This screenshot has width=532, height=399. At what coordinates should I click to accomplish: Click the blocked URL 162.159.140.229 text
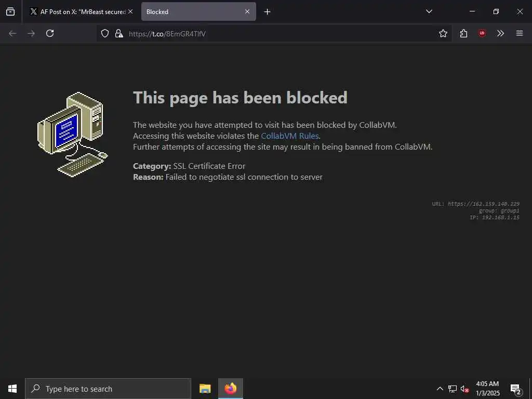484,204
